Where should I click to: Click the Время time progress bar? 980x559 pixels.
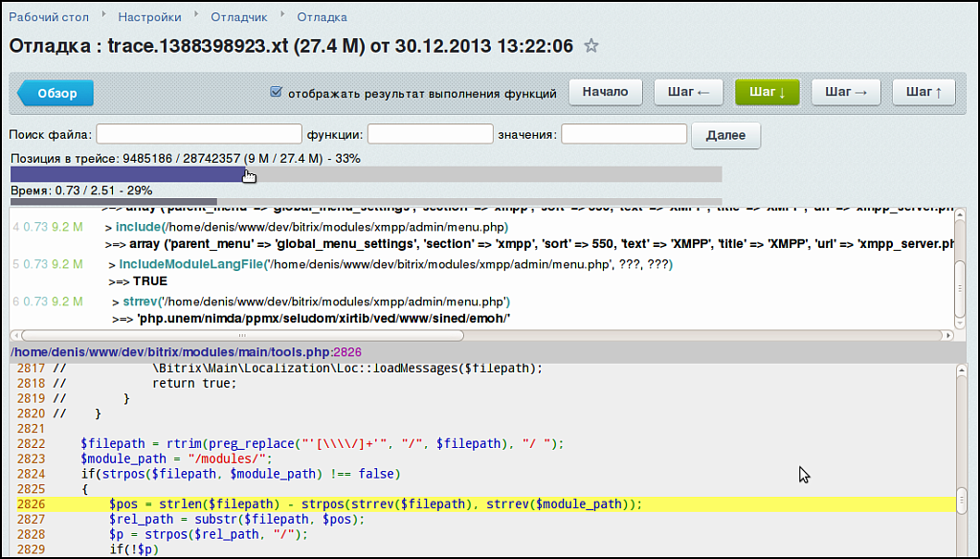point(366,202)
